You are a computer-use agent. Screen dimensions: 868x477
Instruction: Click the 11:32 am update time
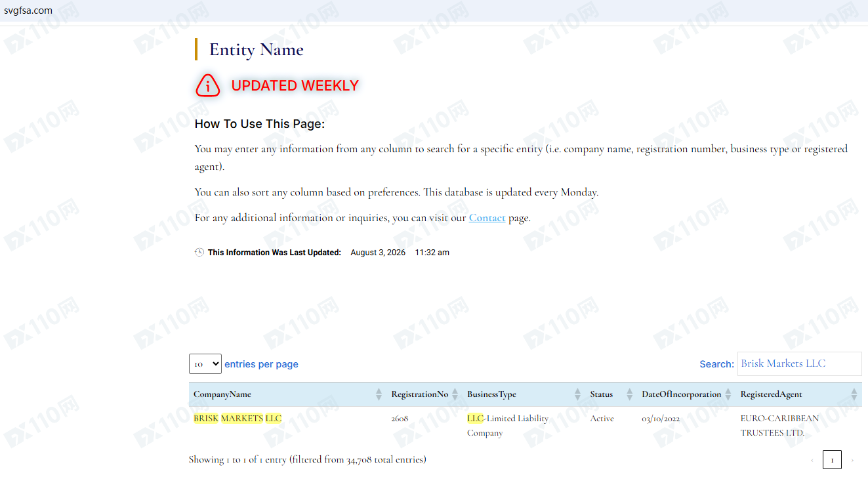(432, 253)
